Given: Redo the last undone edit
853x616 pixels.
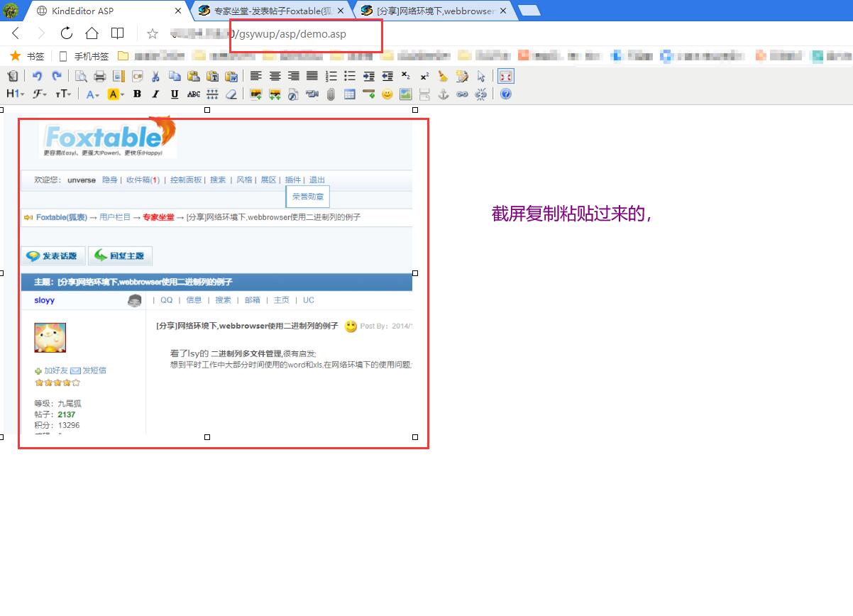Looking at the screenshot, I should [x=56, y=76].
